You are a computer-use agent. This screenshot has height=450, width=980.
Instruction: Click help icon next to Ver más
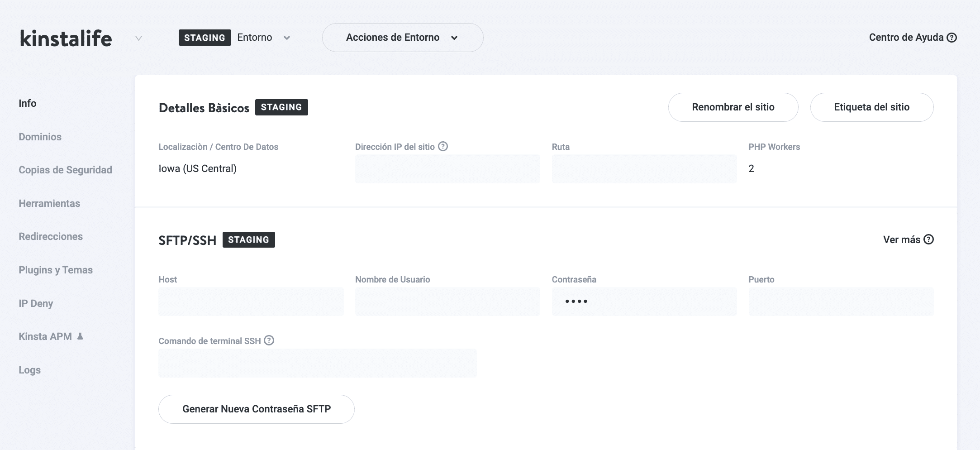pos(928,239)
